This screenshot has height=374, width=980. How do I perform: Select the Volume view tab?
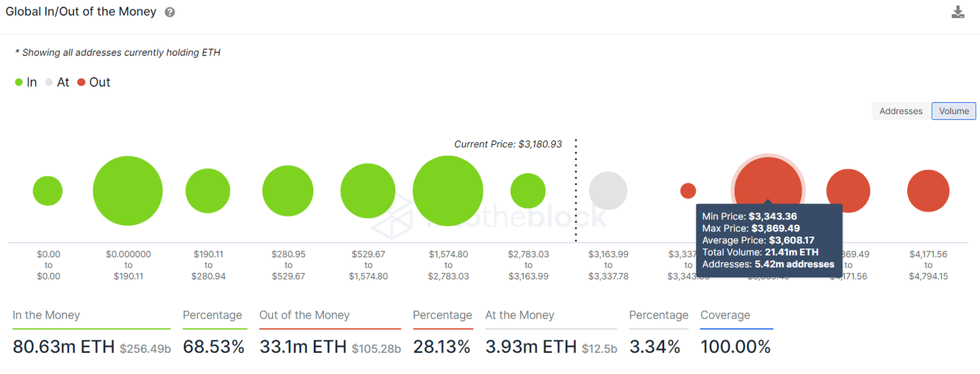click(x=954, y=111)
